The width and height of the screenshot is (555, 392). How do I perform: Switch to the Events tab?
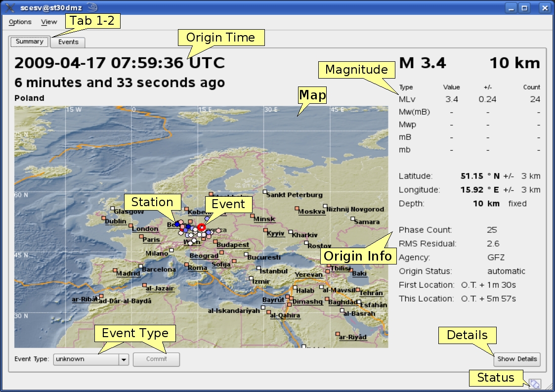click(68, 42)
